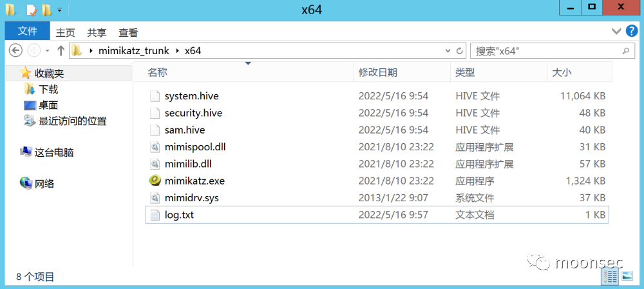Click Properties icon in quick access toolbar
Image resolution: width=644 pixels, height=289 pixels.
(x=31, y=9)
